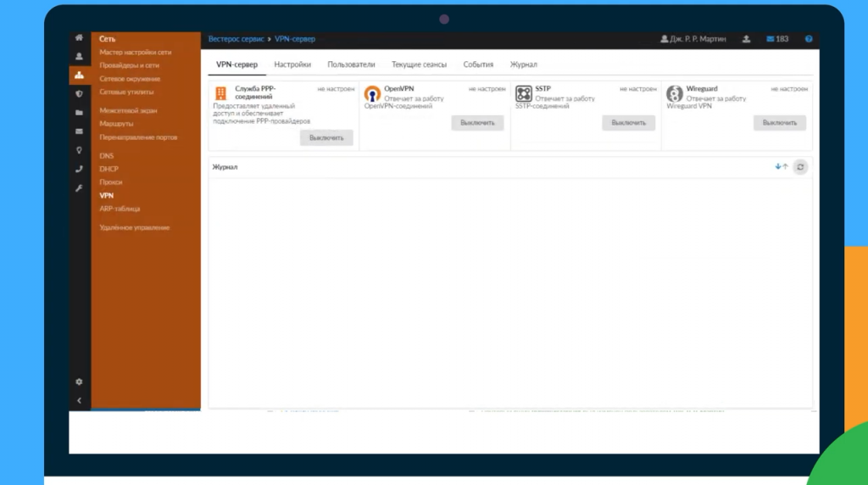Click the OpenVPN card title

399,88
